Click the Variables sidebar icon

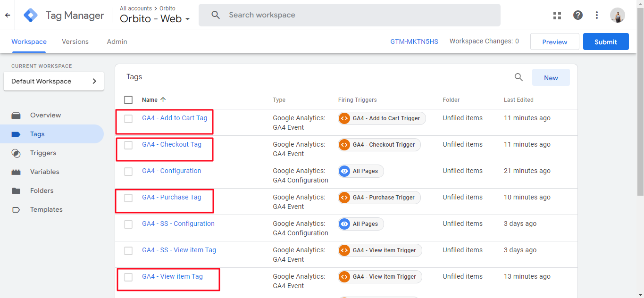[x=16, y=172]
